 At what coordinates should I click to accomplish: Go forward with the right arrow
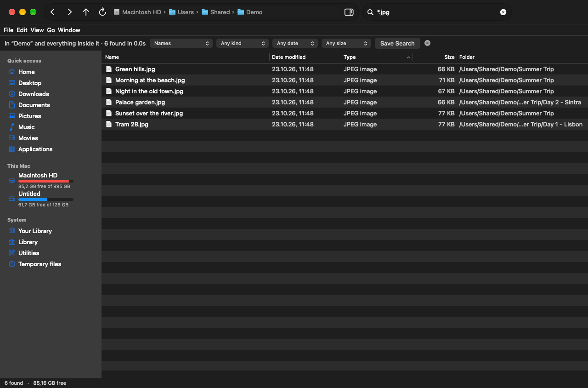pos(69,12)
